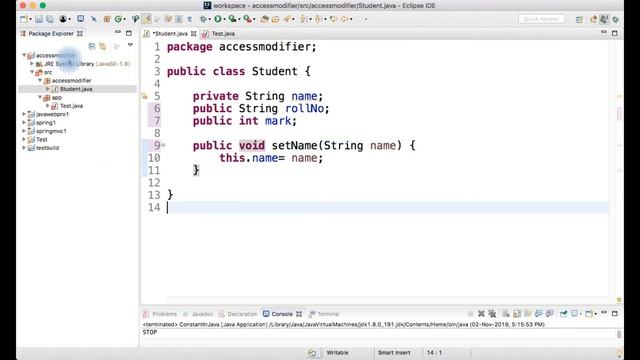Viewport: 640px width, 360px height.
Task: Collapse the accessmodifier package node
Action: click(x=40, y=80)
